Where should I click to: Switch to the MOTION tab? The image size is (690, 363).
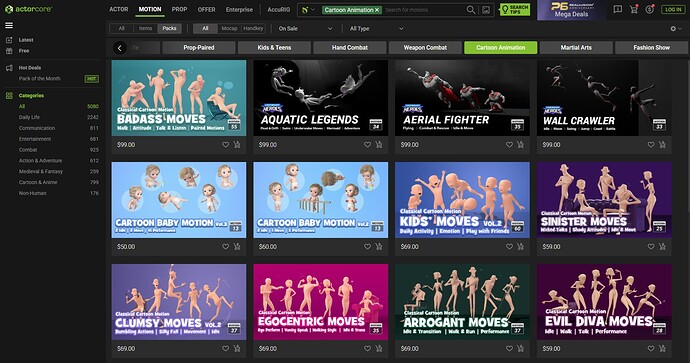coord(150,9)
